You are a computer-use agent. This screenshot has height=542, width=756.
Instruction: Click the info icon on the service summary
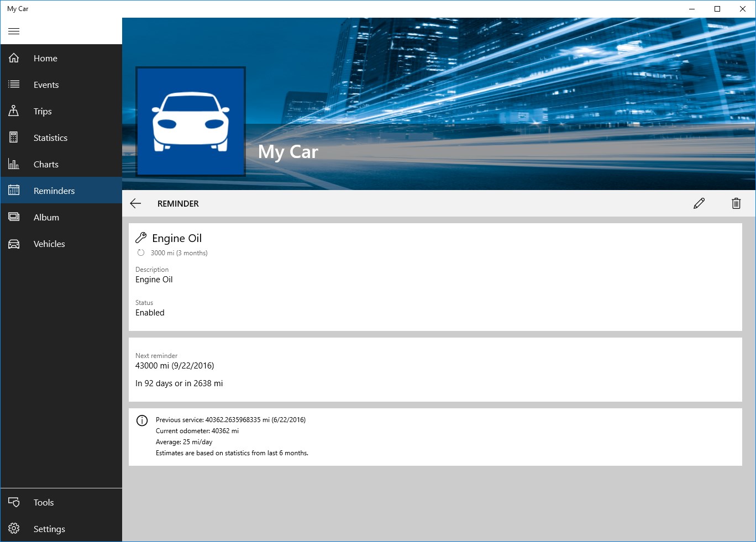pyautogui.click(x=141, y=420)
